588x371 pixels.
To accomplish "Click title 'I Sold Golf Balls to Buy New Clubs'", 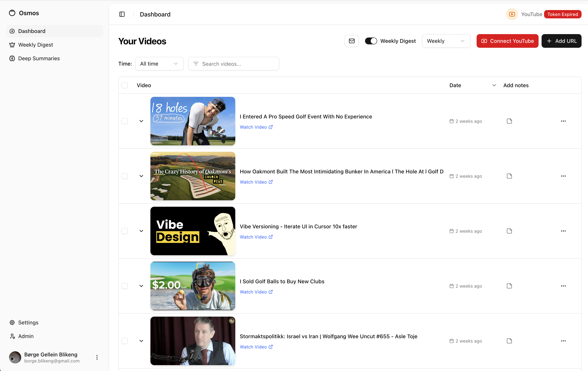I will pos(282,281).
